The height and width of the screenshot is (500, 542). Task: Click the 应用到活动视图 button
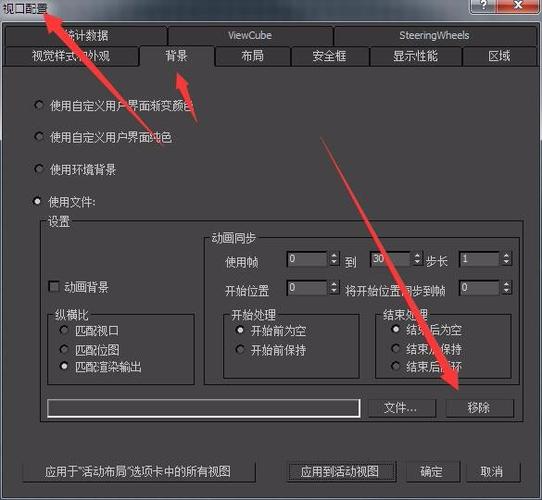coord(341,472)
